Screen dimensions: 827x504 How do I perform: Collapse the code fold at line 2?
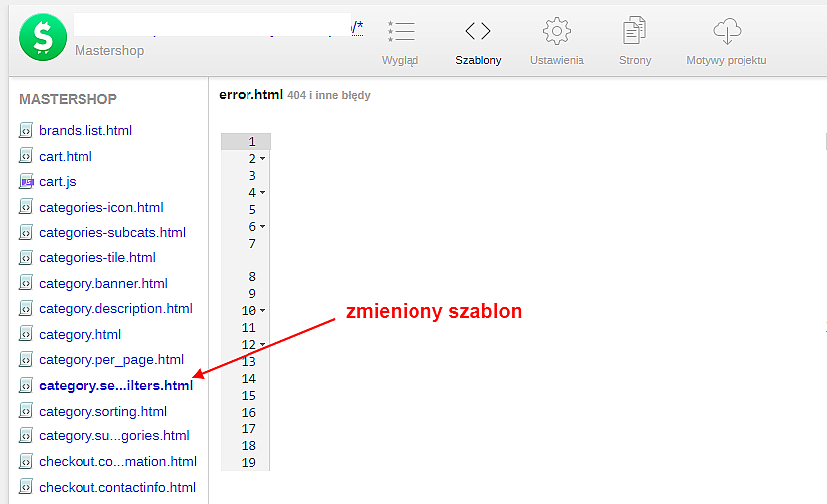[262, 159]
